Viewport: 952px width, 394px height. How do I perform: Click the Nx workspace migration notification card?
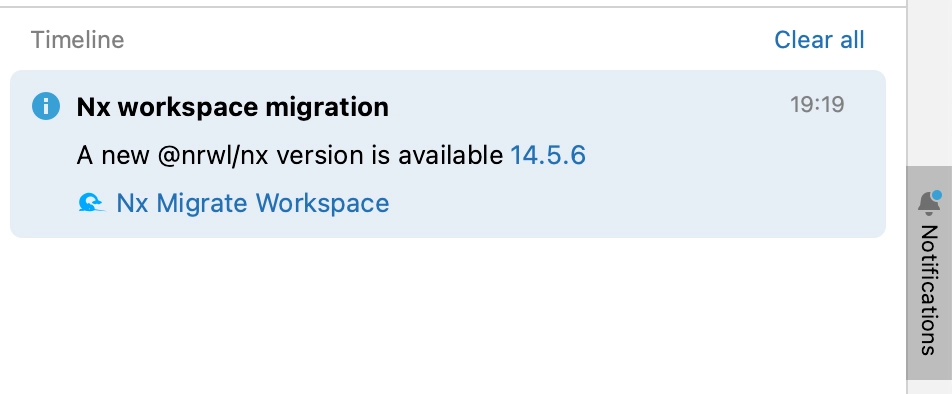(448, 154)
